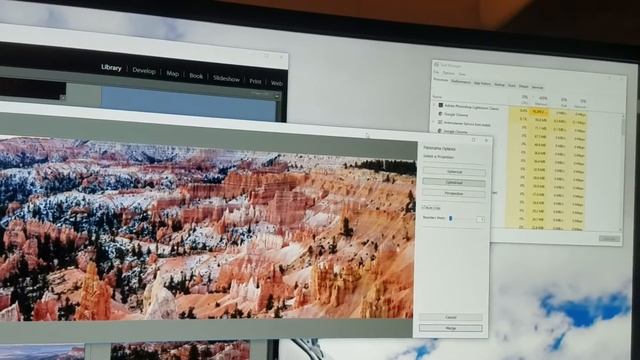Image resolution: width=640 pixels, height=360 pixels.
Task: Open the Slideshow module in Lightroom
Action: (x=226, y=79)
